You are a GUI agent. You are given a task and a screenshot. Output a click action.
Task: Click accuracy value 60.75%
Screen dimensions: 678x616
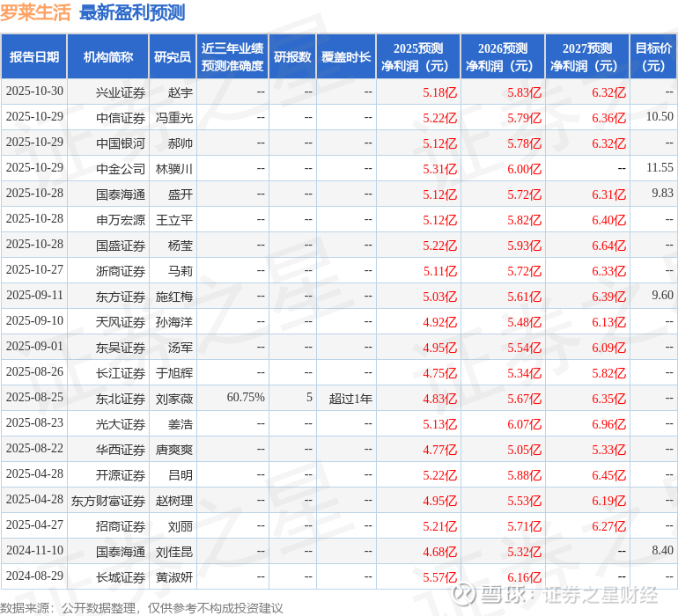[246, 397]
